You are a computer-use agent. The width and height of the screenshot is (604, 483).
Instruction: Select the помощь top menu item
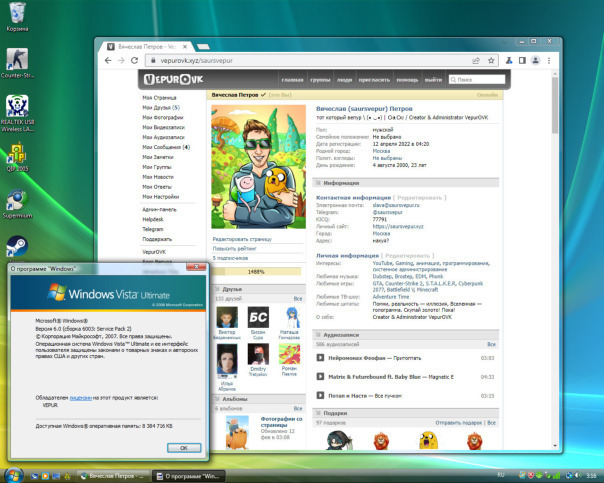point(407,80)
